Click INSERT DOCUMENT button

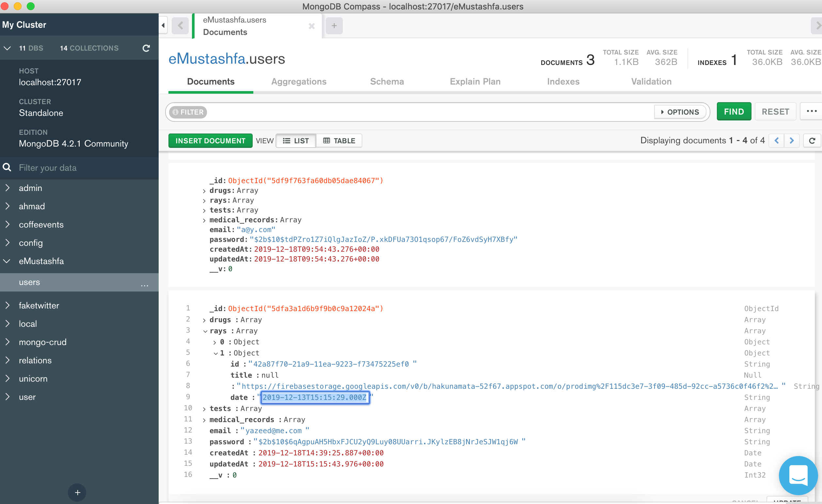(x=210, y=141)
